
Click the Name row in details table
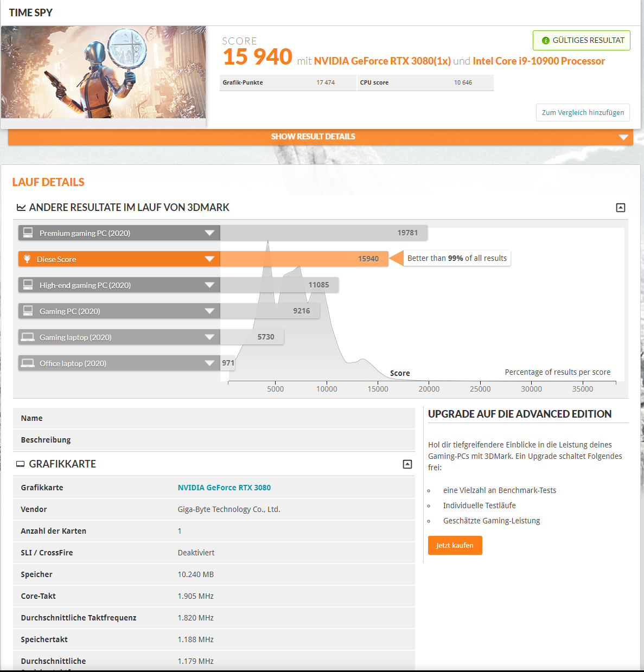tap(214, 418)
